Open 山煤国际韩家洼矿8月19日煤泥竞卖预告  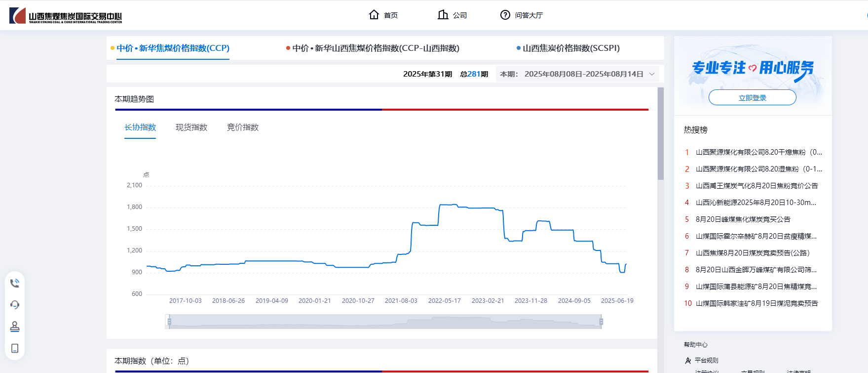click(x=756, y=303)
